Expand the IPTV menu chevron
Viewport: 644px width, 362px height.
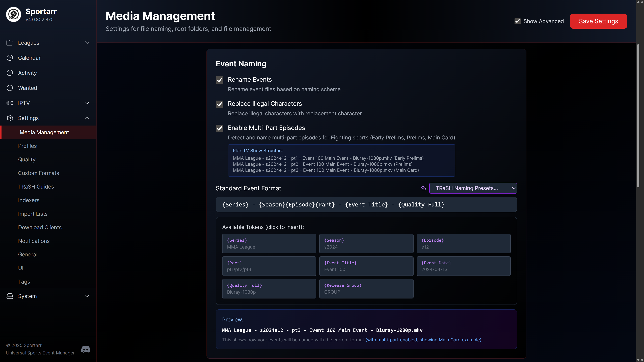87,103
